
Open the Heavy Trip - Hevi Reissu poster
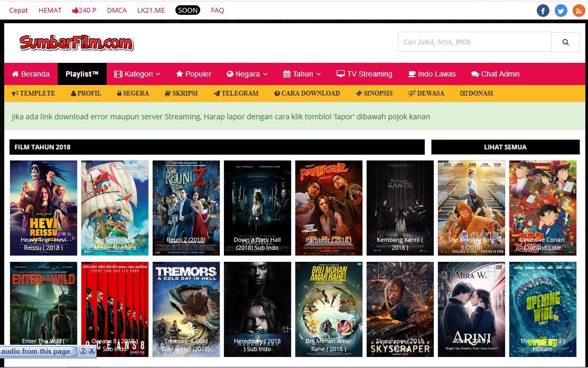43,208
